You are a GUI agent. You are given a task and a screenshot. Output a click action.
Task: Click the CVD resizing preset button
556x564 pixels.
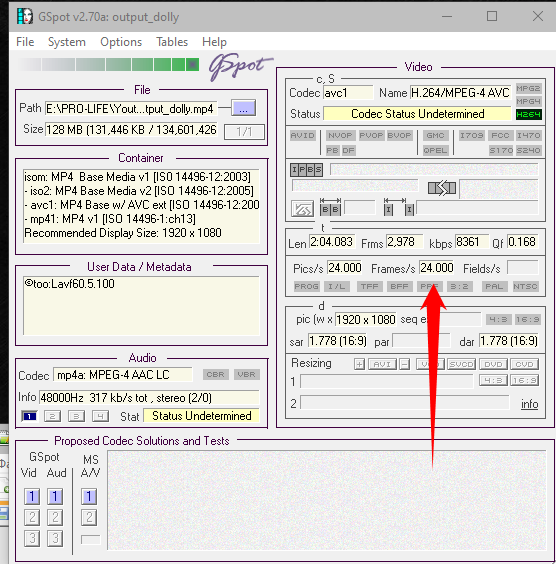click(524, 364)
